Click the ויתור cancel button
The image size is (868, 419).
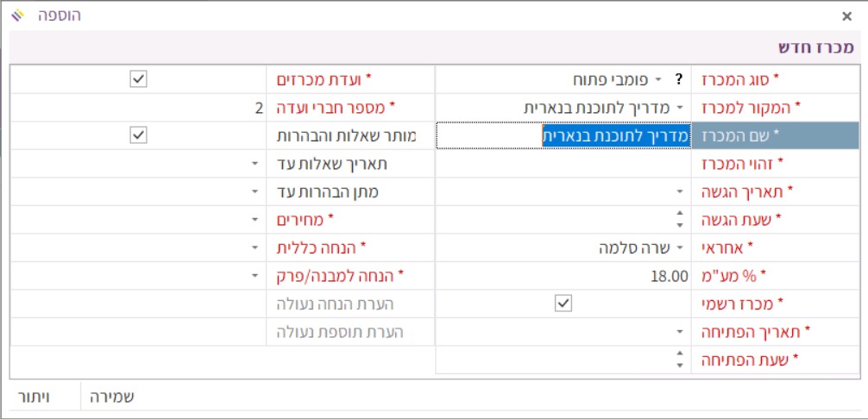(x=35, y=397)
